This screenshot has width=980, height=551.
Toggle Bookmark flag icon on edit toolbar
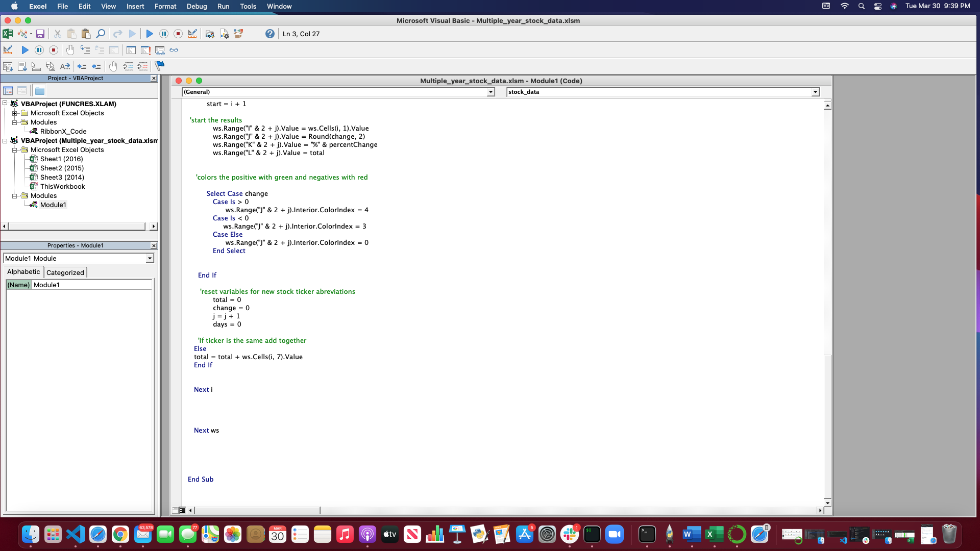coord(159,66)
